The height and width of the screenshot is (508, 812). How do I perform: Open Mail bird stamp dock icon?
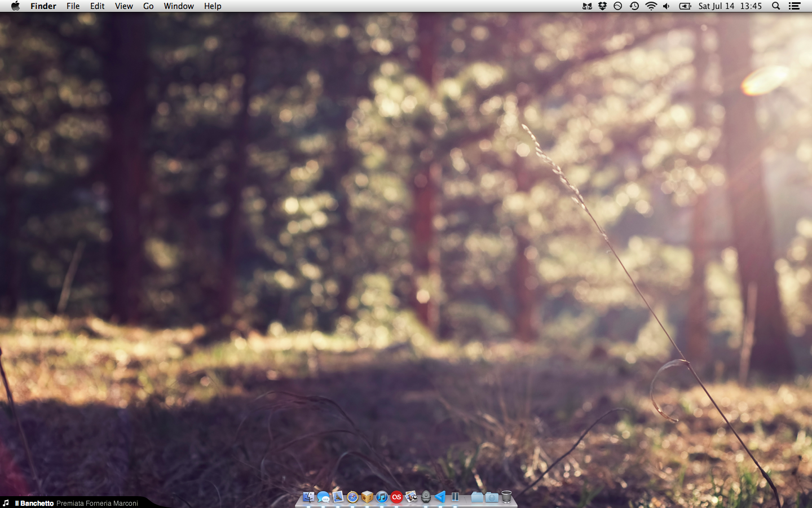coord(338,497)
